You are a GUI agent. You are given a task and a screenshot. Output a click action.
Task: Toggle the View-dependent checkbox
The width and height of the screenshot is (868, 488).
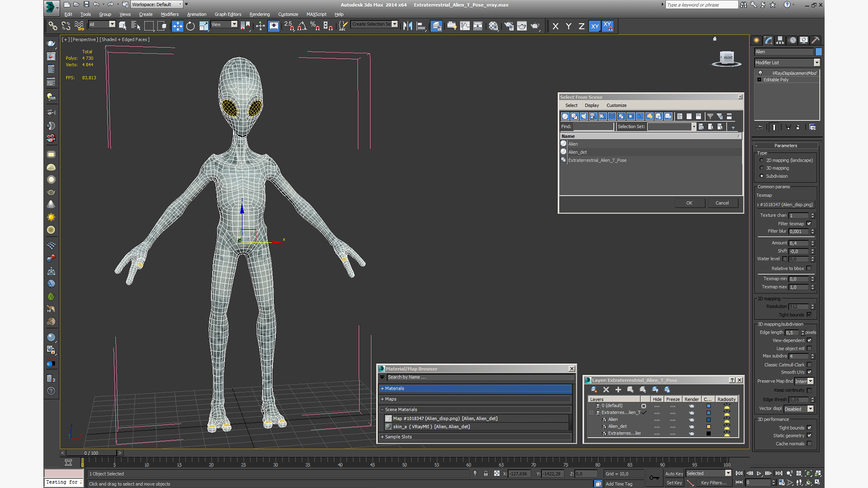pos(809,341)
